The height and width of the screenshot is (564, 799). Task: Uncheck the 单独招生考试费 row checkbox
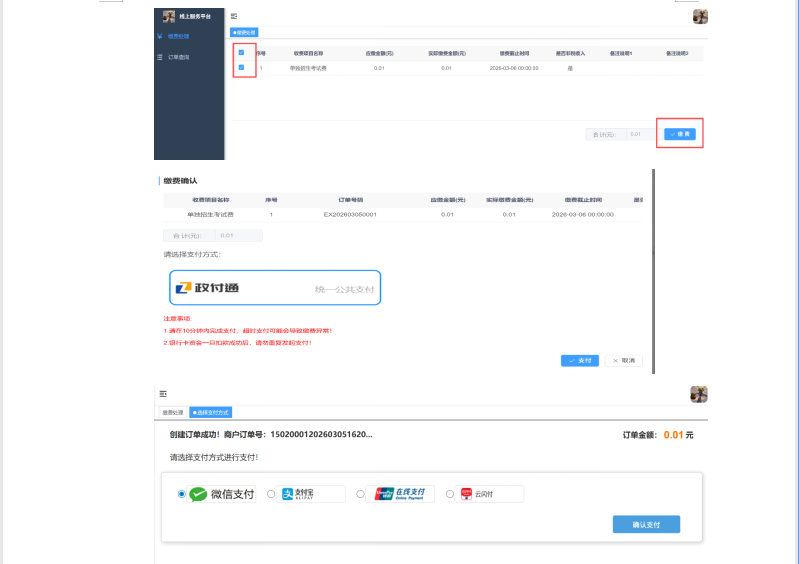(241, 68)
